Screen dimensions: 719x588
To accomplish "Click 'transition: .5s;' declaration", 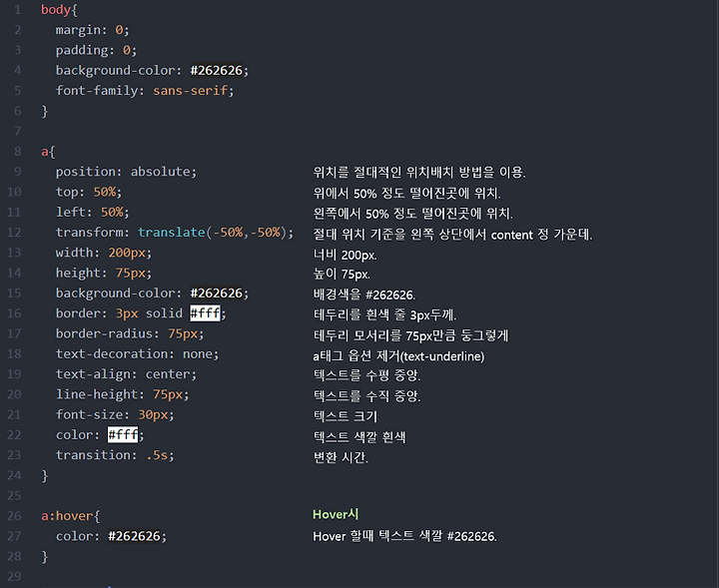I will (x=115, y=455).
